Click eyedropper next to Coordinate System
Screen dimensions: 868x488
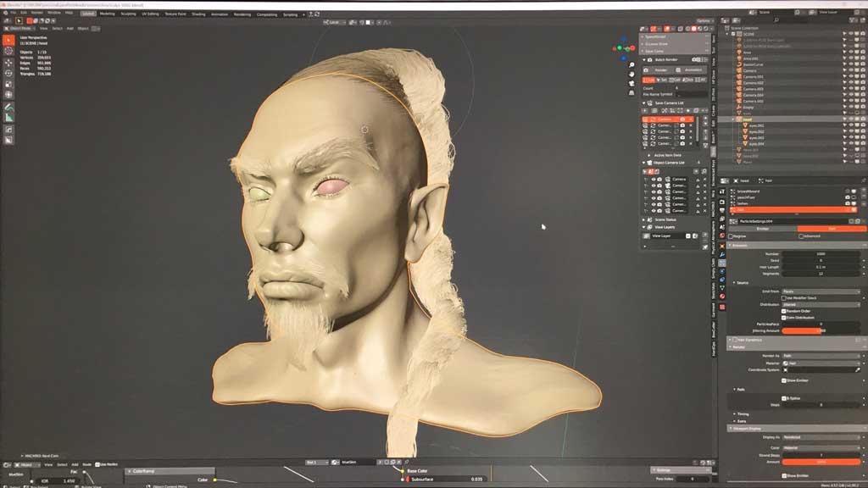[858, 369]
